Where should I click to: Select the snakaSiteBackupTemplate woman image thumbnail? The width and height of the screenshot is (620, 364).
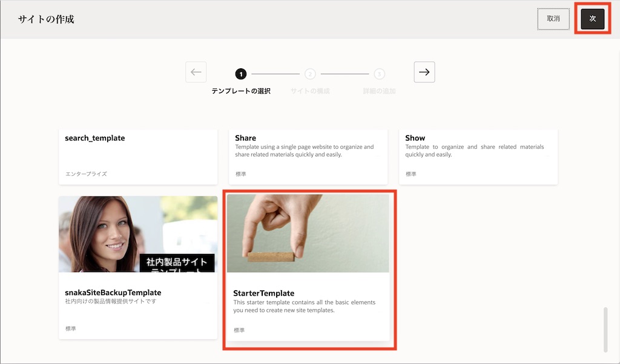click(x=138, y=234)
